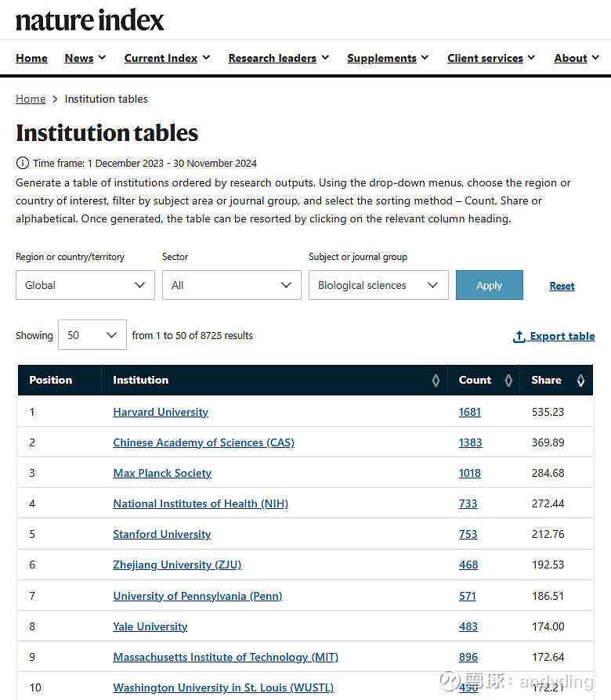Go to Home via breadcrumb link
This screenshot has width=611, height=700.
(31, 99)
